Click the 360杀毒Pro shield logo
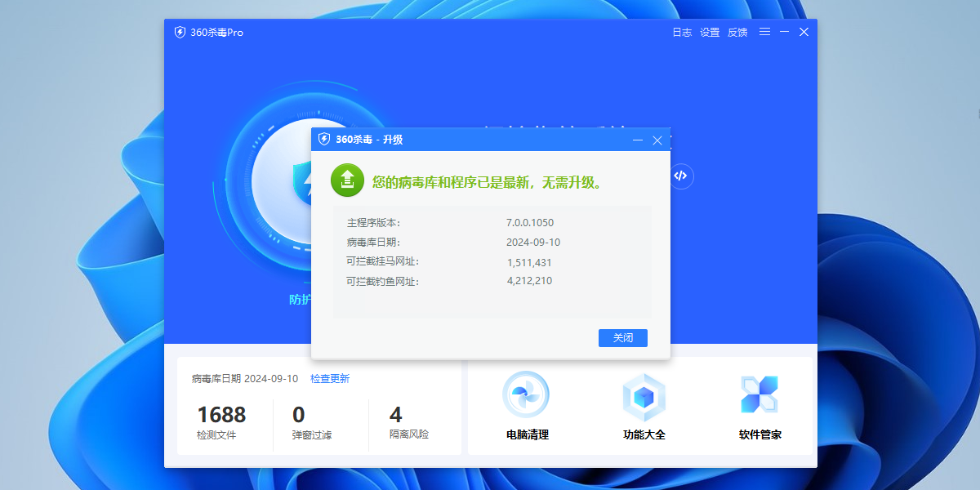Screen dimensions: 980x490 (180, 32)
